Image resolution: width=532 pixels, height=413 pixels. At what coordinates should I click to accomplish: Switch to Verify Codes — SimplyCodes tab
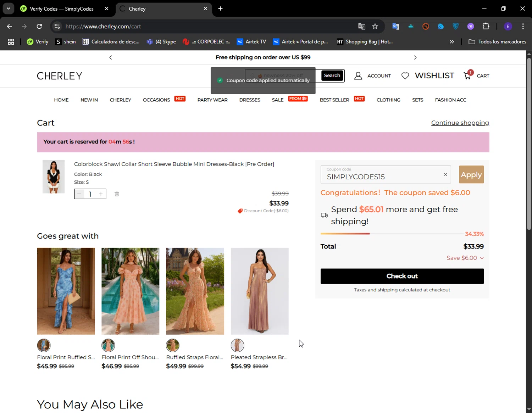click(x=62, y=9)
